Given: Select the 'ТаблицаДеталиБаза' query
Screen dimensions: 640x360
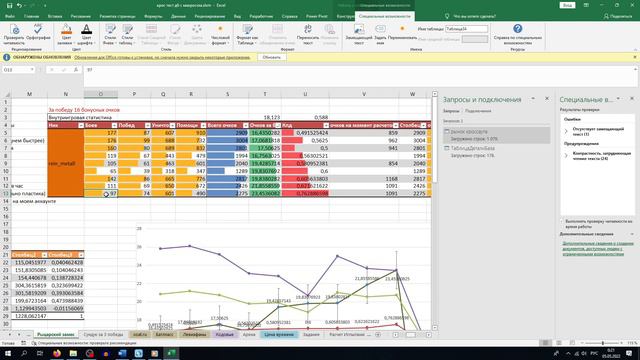Looking at the screenshot, I should point(496,151).
